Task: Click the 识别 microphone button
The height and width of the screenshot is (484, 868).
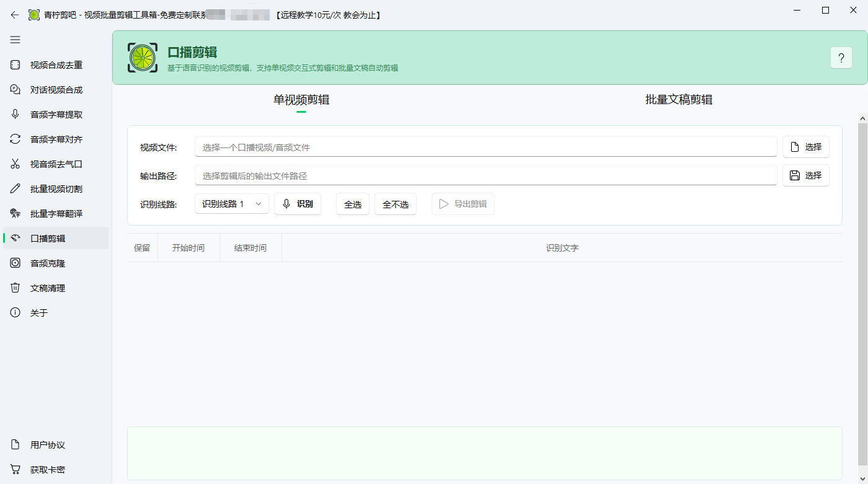Action: coord(298,204)
